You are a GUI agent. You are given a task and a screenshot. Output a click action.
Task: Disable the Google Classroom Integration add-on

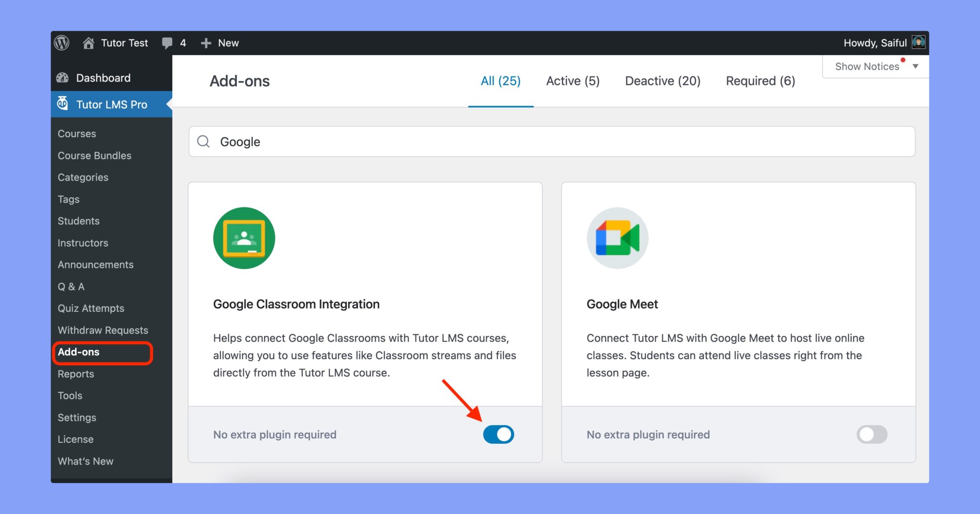(499, 434)
